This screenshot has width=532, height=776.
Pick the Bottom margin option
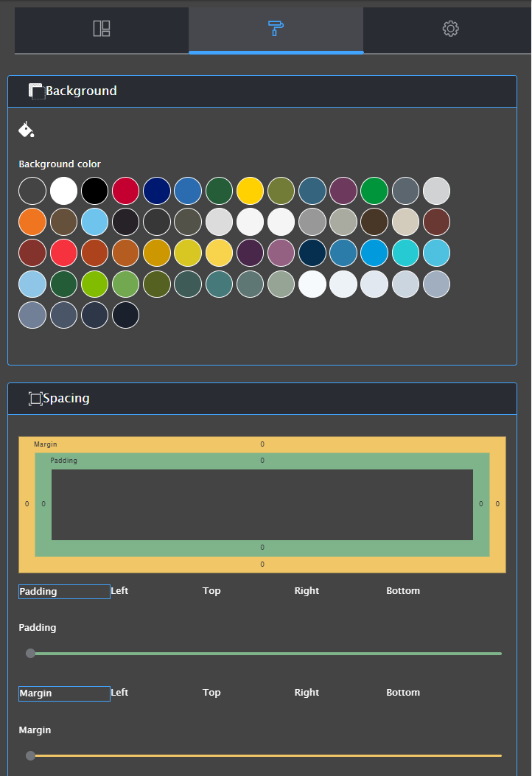403,693
